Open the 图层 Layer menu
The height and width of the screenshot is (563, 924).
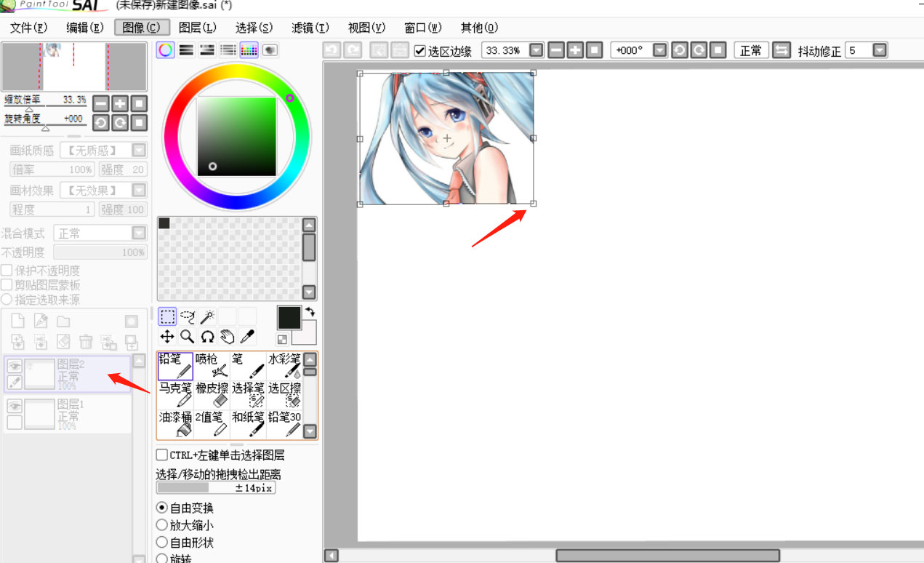198,28
